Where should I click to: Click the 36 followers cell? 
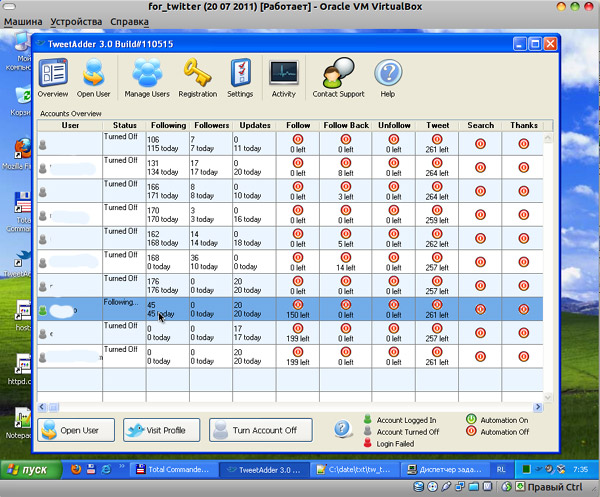(211, 262)
